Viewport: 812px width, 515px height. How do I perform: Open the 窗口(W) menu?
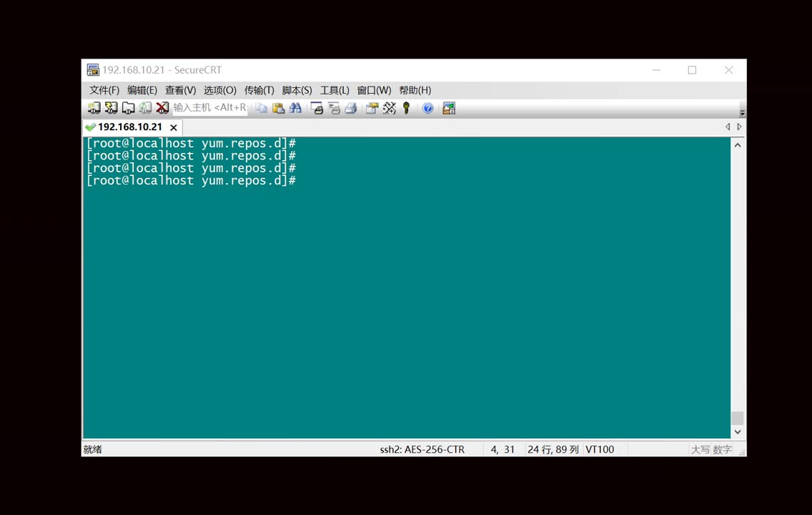click(x=374, y=90)
